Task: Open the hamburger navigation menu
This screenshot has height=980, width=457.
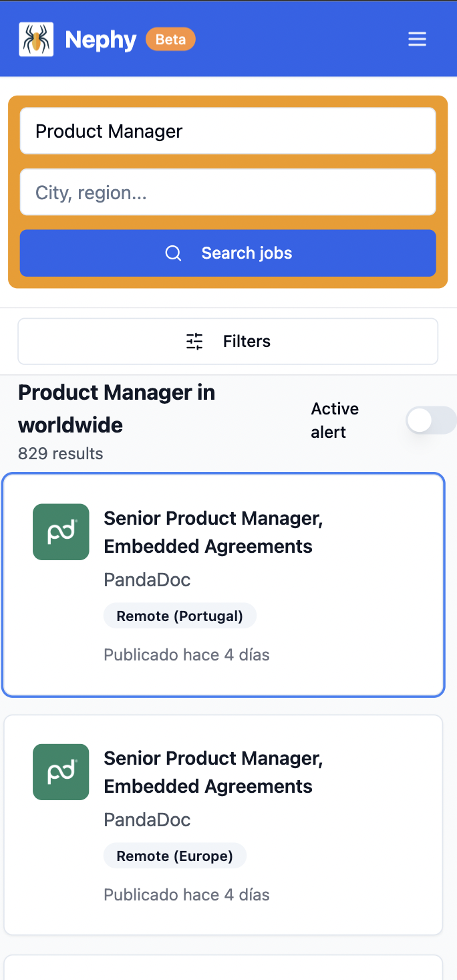Action: [x=417, y=39]
